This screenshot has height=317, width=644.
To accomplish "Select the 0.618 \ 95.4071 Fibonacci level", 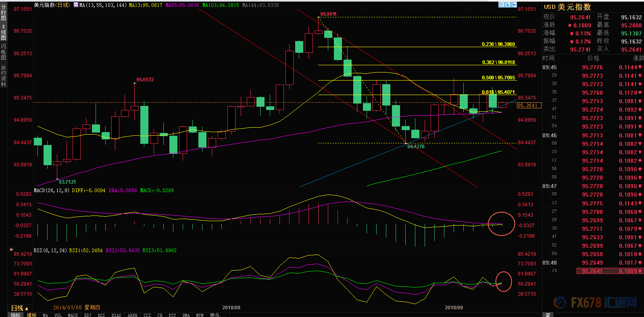I will pyautogui.click(x=498, y=92).
